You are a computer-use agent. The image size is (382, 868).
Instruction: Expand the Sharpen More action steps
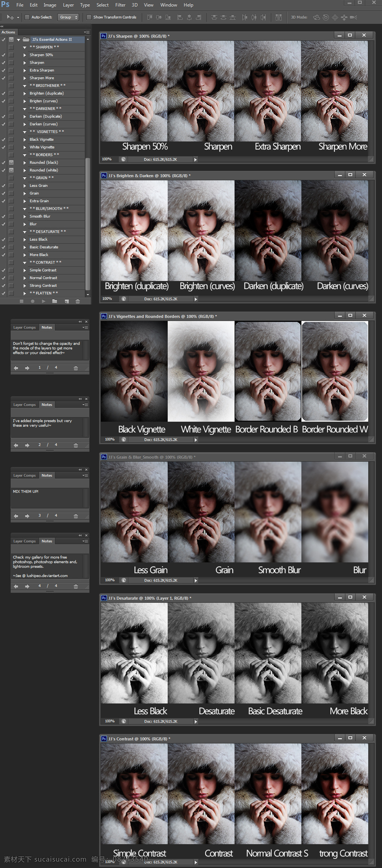[x=25, y=78]
